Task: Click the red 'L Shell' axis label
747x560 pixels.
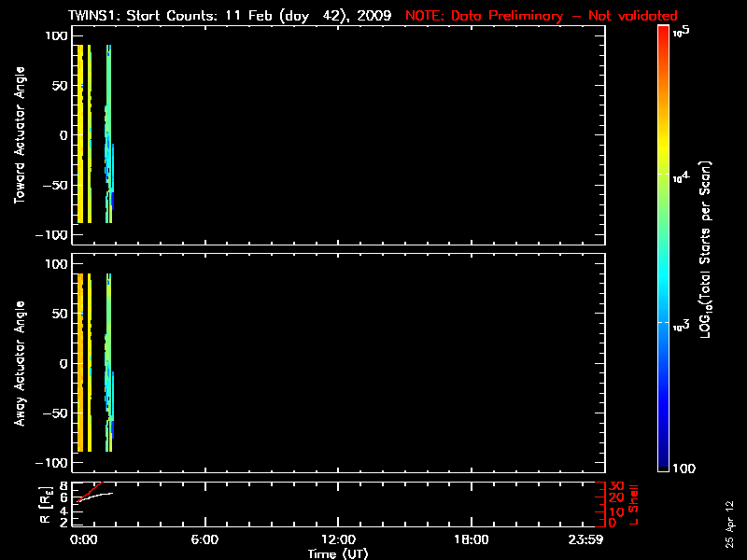Action: pos(635,504)
